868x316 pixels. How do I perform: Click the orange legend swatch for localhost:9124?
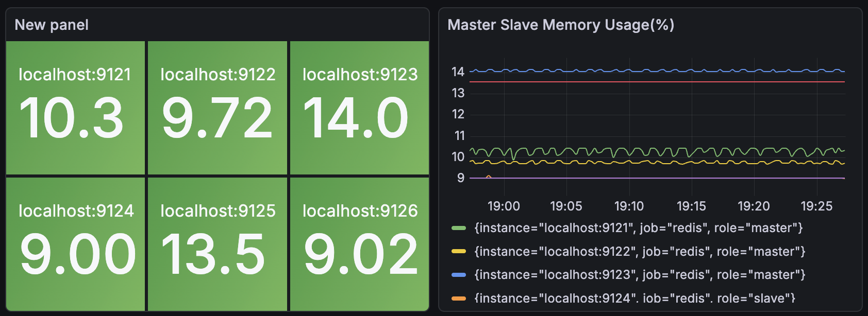pyautogui.click(x=458, y=299)
